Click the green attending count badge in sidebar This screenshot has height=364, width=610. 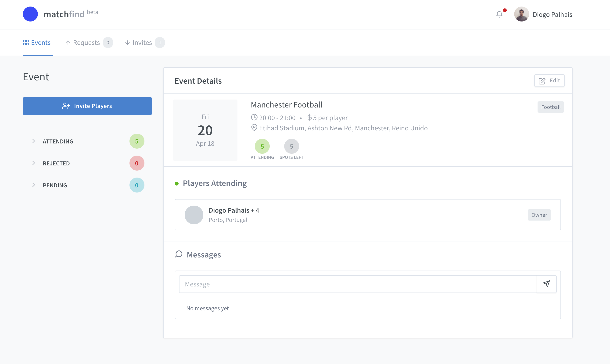coord(137,141)
